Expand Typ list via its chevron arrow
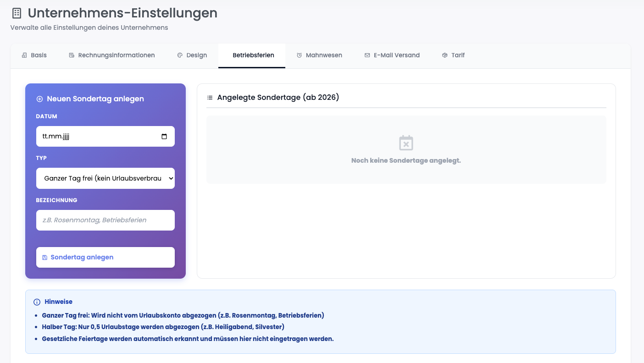 coord(171,178)
